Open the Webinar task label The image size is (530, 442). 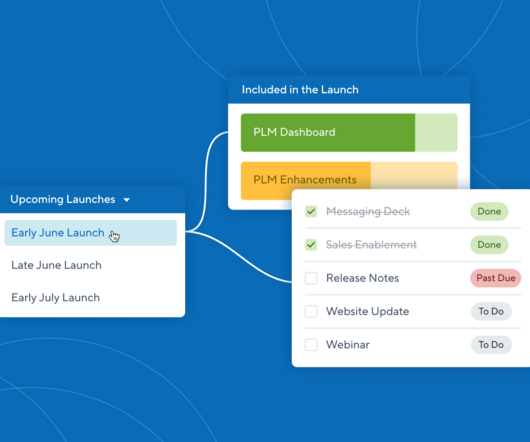(x=348, y=345)
